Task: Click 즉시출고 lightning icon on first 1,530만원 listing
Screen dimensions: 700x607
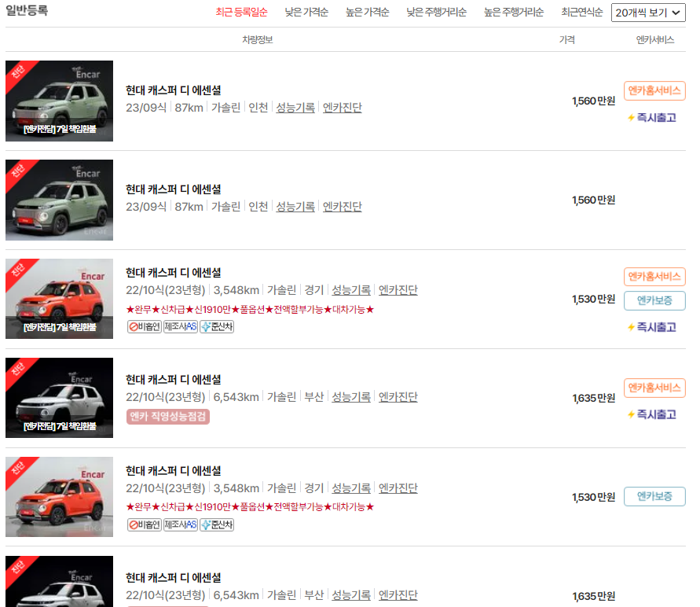Action: click(x=631, y=327)
